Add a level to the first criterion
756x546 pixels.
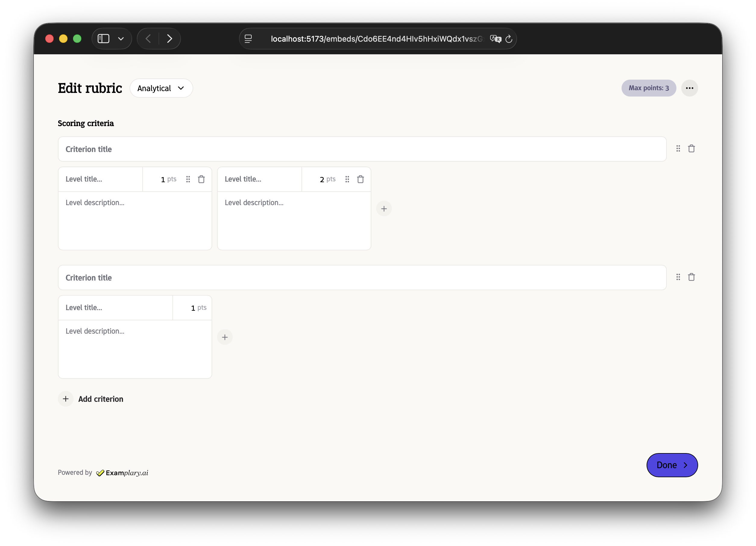(384, 208)
